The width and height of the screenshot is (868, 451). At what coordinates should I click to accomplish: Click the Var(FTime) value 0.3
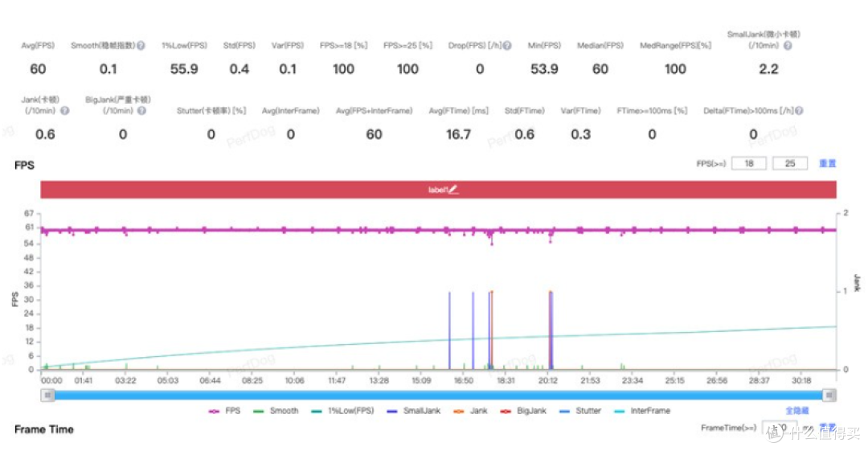click(x=581, y=134)
